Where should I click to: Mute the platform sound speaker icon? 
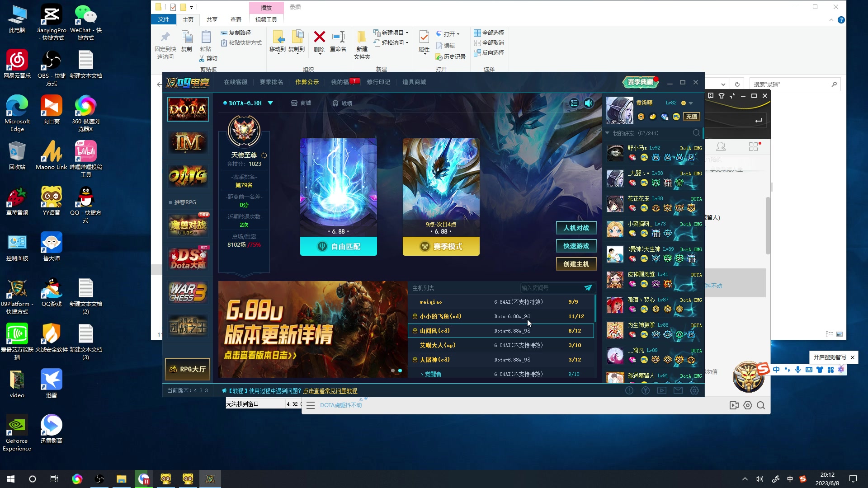point(589,103)
